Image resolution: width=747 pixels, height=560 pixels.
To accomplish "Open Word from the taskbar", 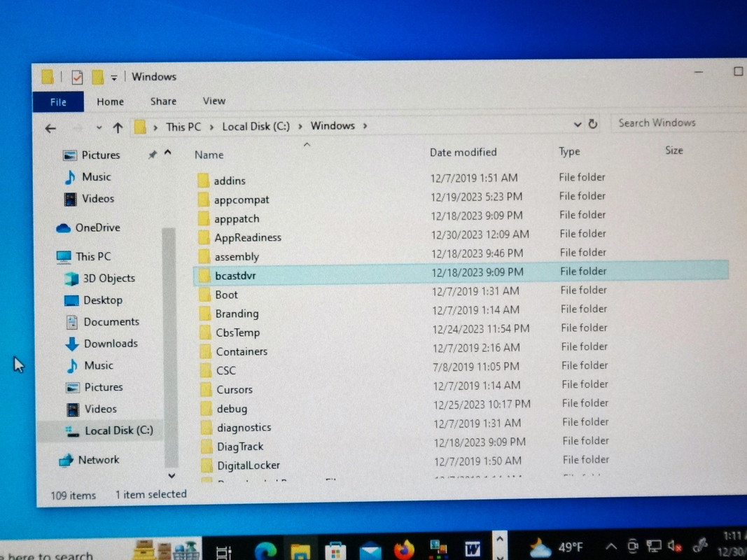I will coord(473,549).
